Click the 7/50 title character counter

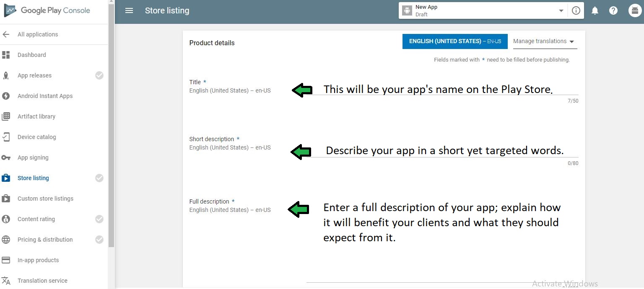pos(573,101)
